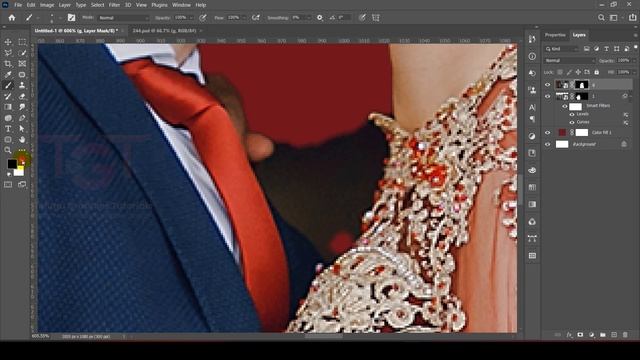Image resolution: width=640 pixels, height=360 pixels.
Task: Toggle Lock all padlock icon
Action: point(596,72)
